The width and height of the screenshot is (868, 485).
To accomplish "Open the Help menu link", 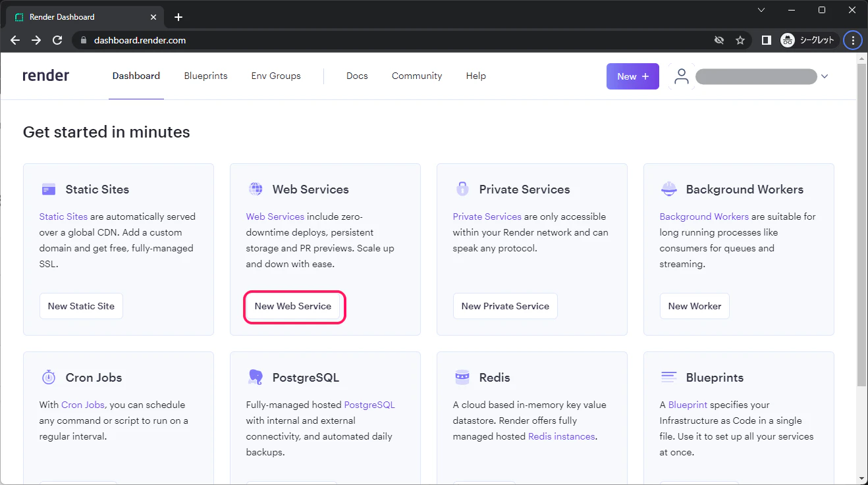I will (x=476, y=76).
